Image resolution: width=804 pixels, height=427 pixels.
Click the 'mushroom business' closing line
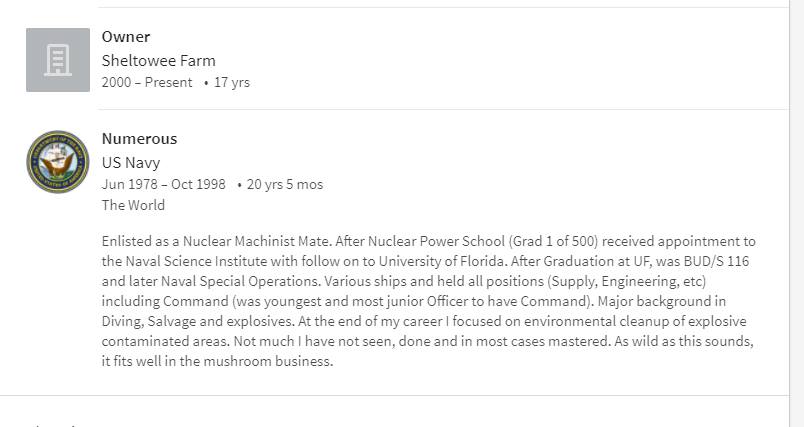pos(262,361)
